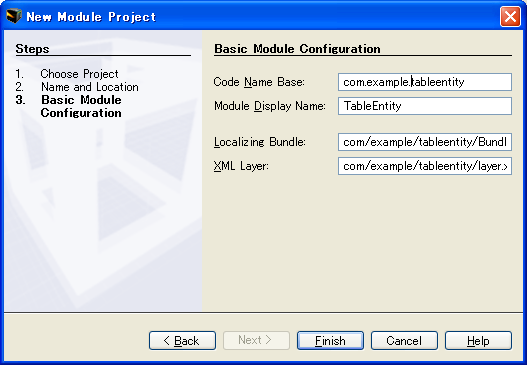The width and height of the screenshot is (527, 365).
Task: Cancel the New Module Project wizard
Action: 404,340
